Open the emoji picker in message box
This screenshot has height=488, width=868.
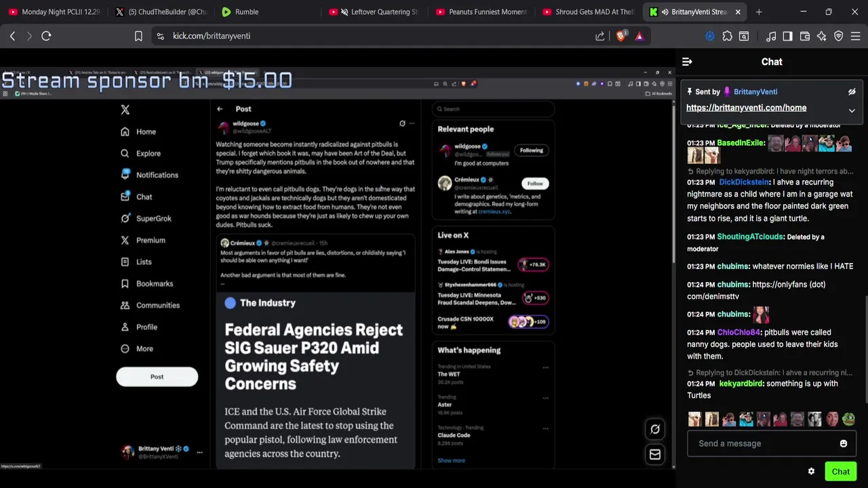[844, 444]
